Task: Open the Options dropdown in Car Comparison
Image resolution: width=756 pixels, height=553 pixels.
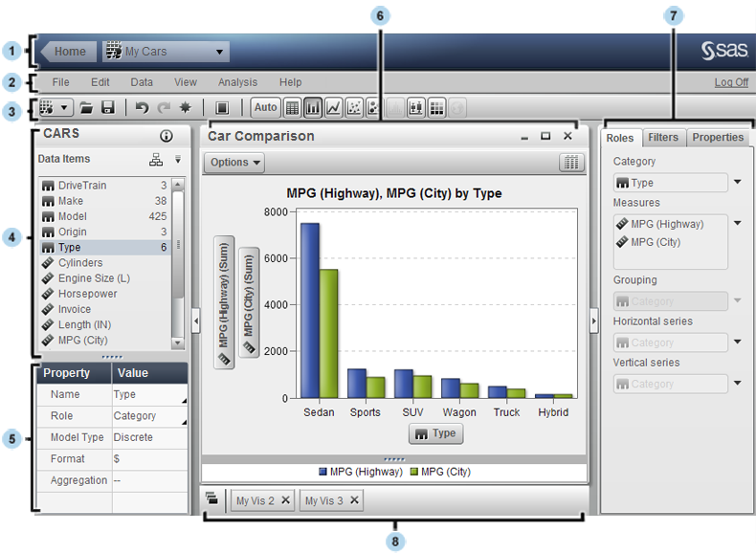Action: (234, 163)
